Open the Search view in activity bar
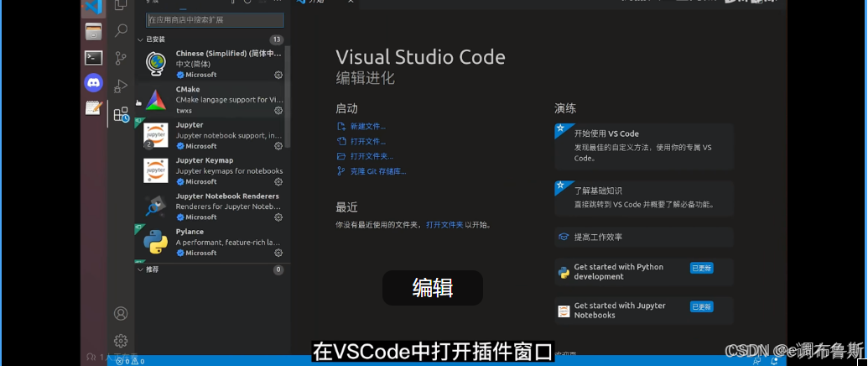This screenshot has height=366, width=868. [121, 30]
